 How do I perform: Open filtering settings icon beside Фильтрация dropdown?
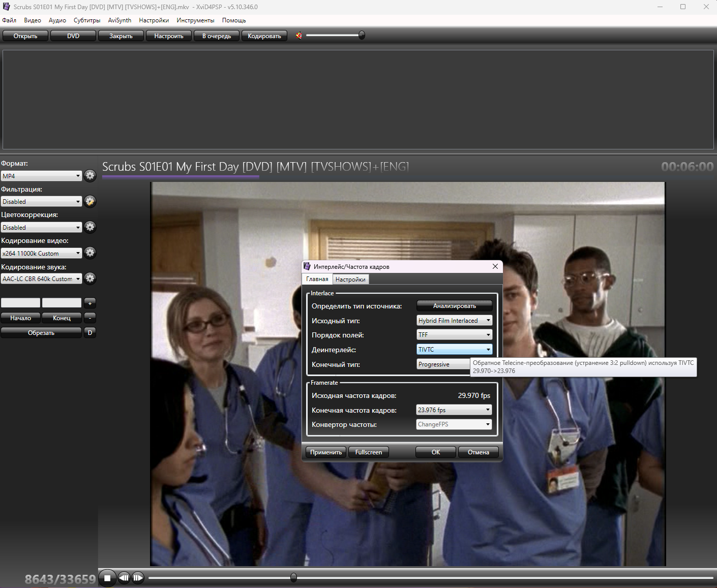pyautogui.click(x=90, y=201)
